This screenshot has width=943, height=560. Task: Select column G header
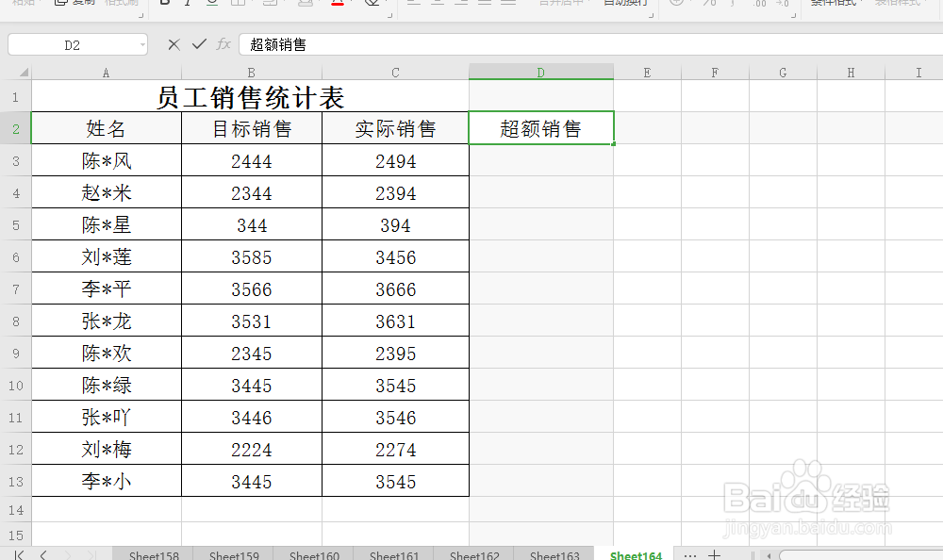(x=783, y=73)
